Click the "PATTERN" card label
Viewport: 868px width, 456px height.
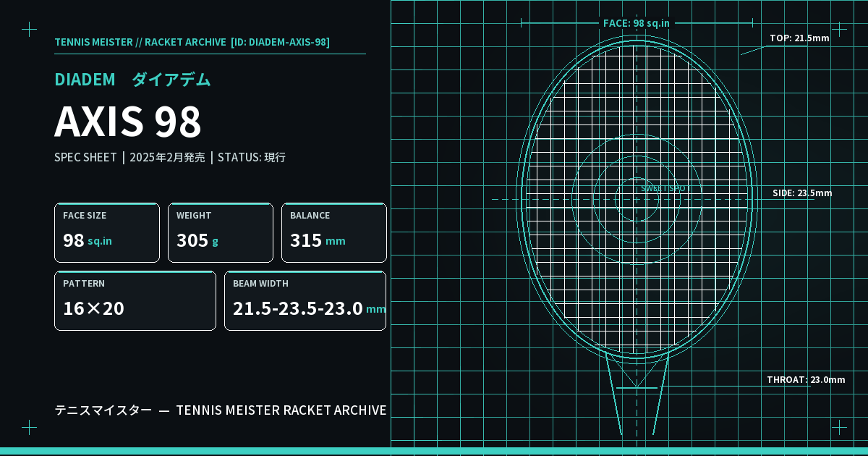(84, 284)
